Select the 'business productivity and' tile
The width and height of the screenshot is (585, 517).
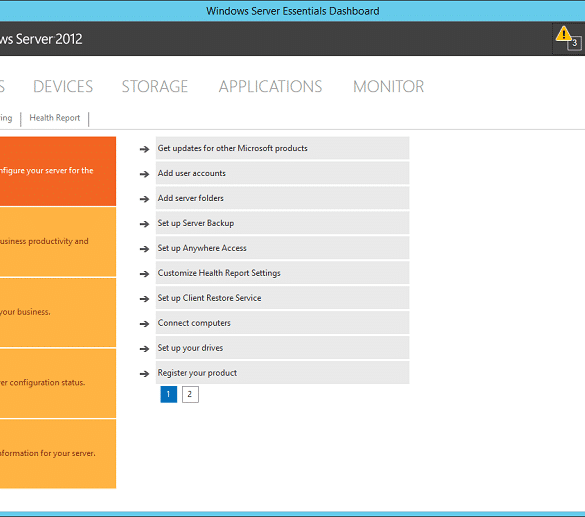(x=58, y=242)
